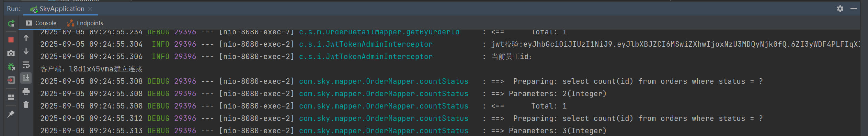
Task: Open the restore layout icon
Action: pos(11,97)
